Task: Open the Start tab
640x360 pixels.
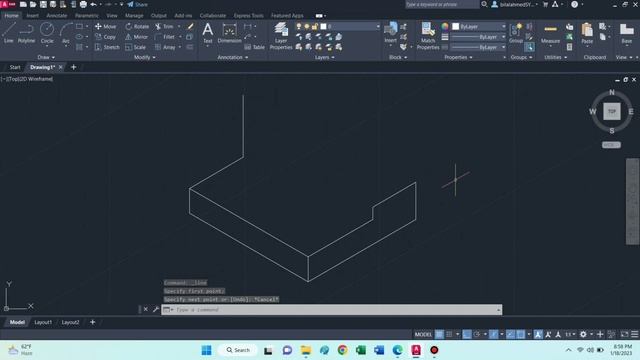Action: [15, 67]
